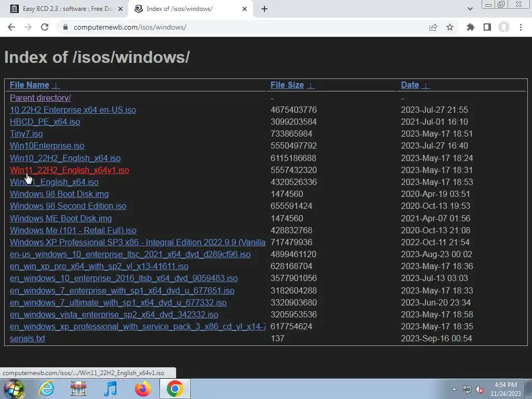Click en_windows_xp_professional service pack 3 link

[x=137, y=326]
